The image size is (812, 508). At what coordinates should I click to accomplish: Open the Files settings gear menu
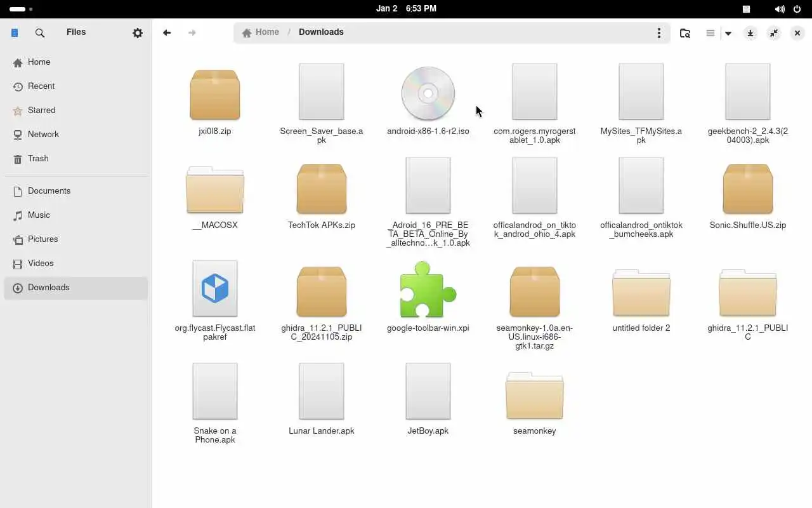[x=138, y=33]
